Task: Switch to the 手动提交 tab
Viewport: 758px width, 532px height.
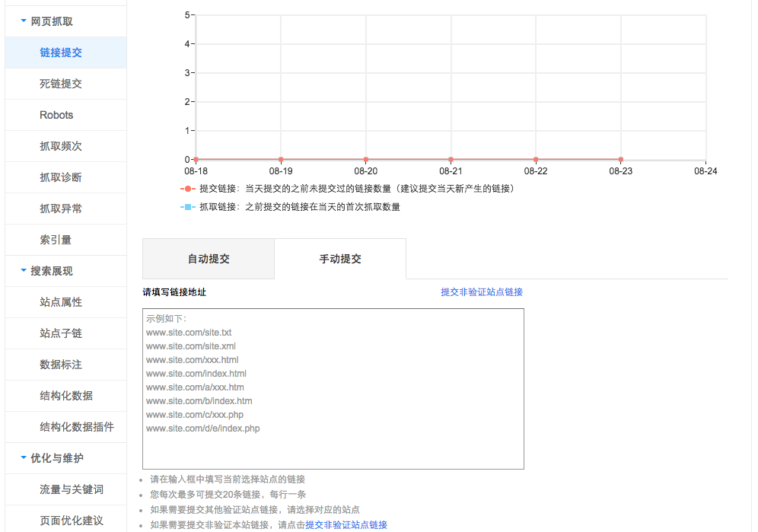Action: pyautogui.click(x=340, y=259)
